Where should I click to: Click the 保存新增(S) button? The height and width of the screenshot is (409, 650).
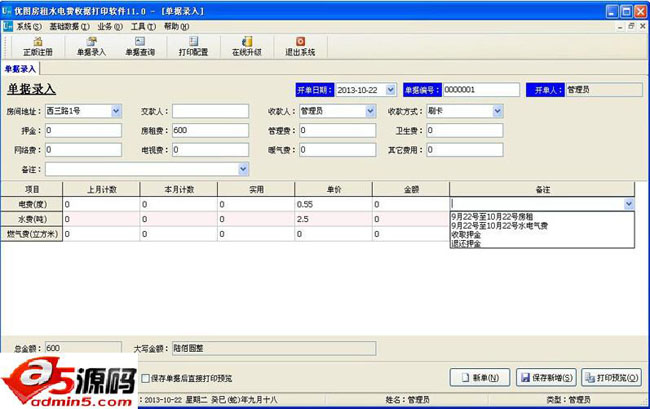(x=547, y=378)
